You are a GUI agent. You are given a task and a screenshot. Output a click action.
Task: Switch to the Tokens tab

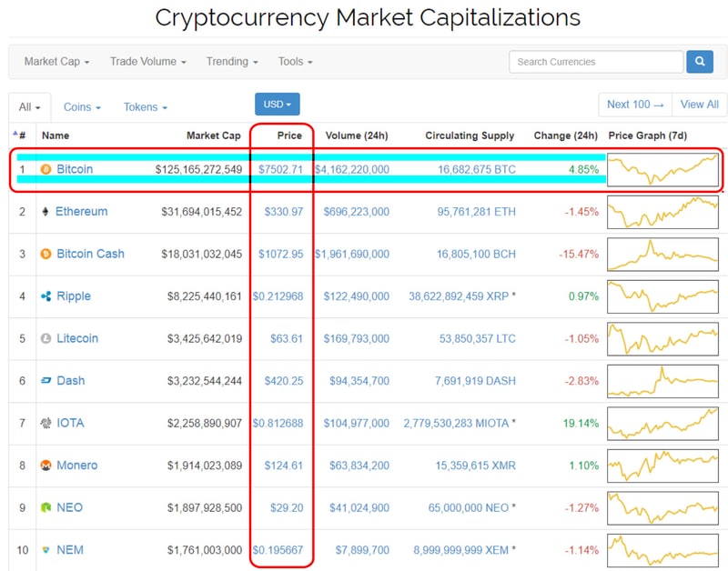pos(145,107)
